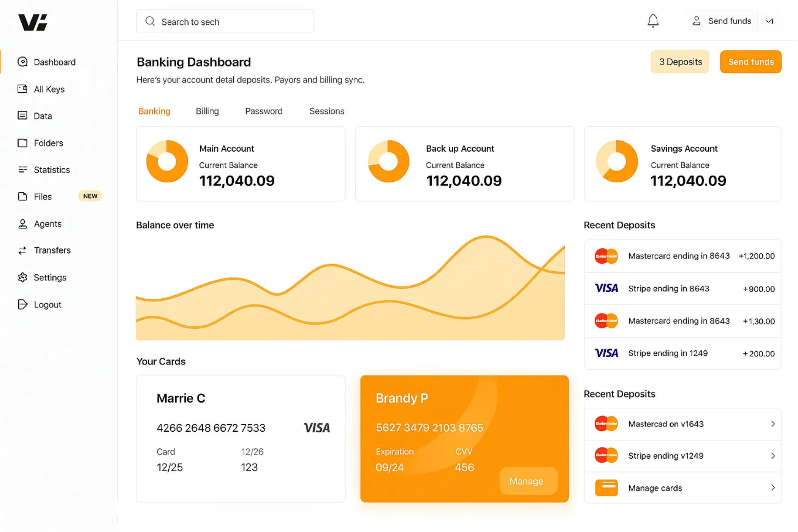Viewport: 798px width, 532px height.
Task: Open the Sessions tab
Action: (x=326, y=111)
